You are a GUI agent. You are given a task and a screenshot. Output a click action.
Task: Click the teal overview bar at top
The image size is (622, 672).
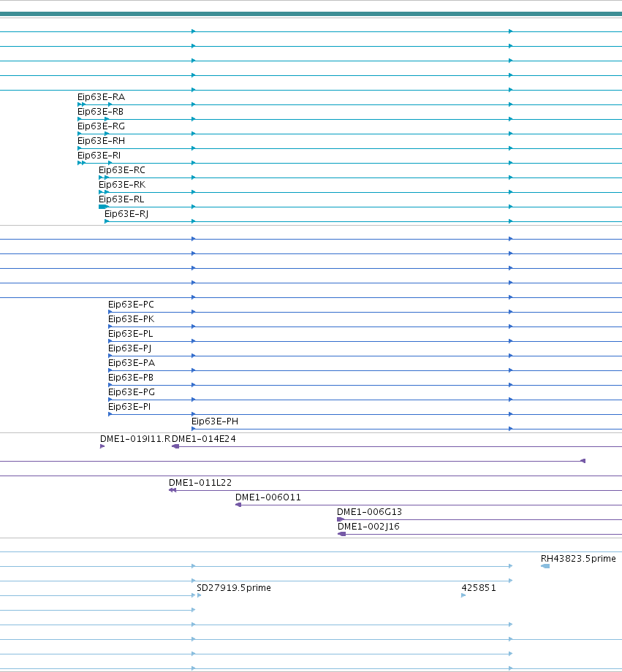click(311, 14)
